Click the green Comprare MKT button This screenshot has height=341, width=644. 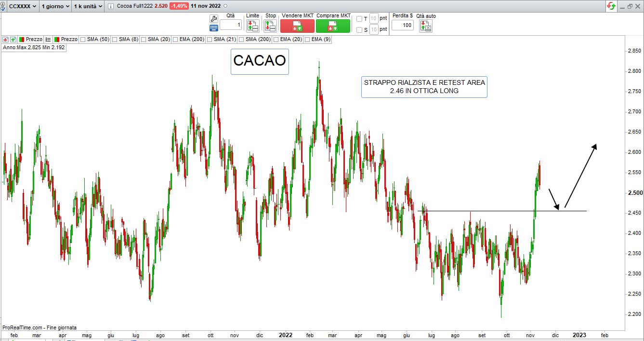pyautogui.click(x=333, y=26)
